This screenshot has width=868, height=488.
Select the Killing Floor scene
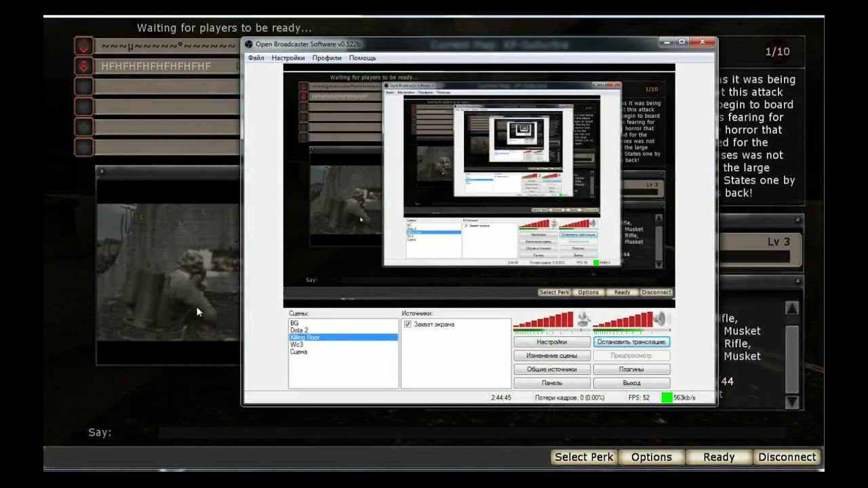coord(343,338)
